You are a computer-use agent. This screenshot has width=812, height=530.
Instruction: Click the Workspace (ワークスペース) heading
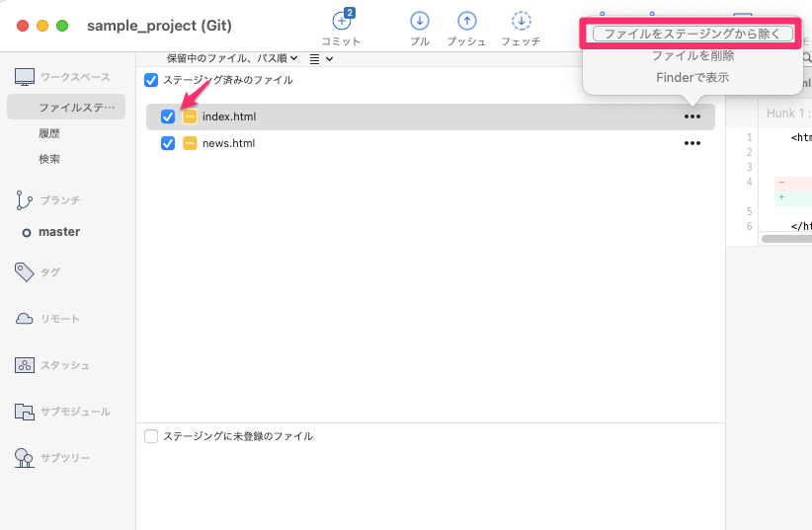(76, 77)
